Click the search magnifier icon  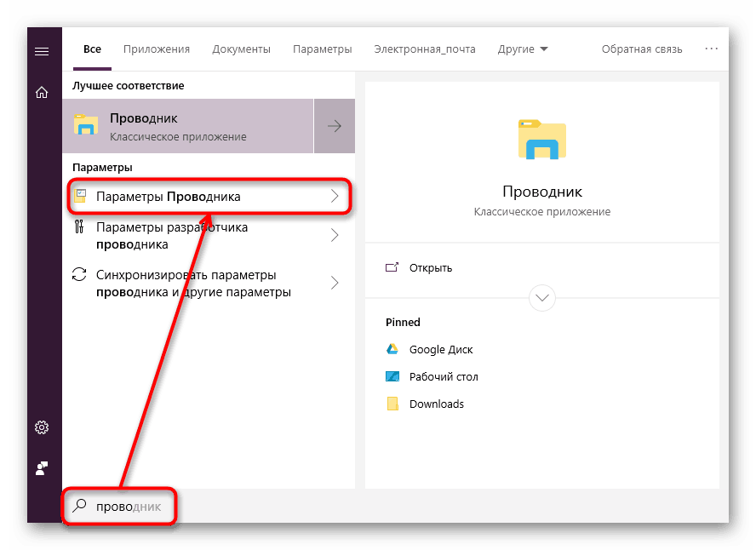pyautogui.click(x=79, y=505)
